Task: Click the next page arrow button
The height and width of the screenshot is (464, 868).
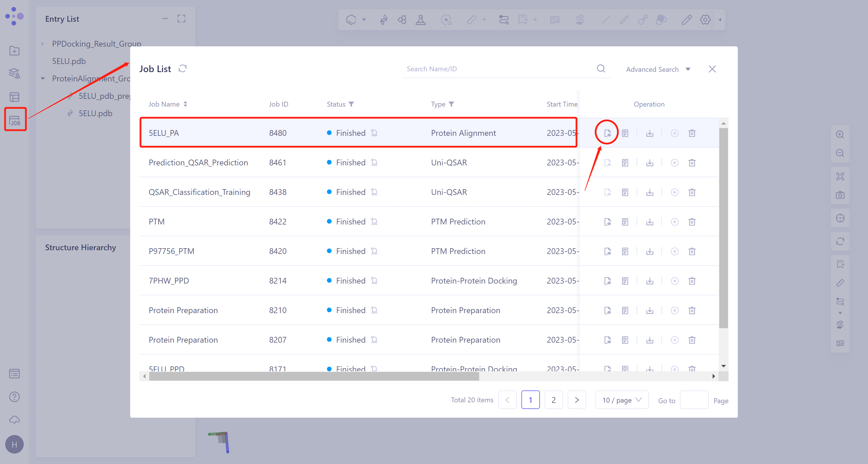Action: [x=577, y=400]
